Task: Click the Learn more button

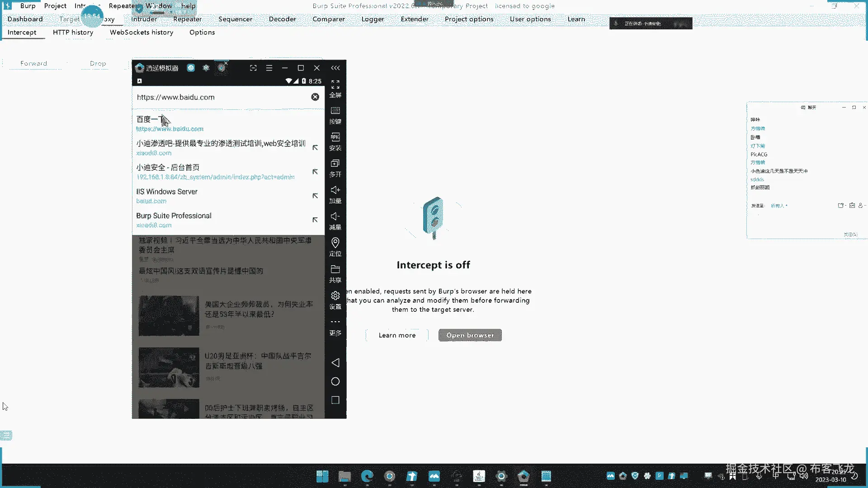Action: point(397,335)
